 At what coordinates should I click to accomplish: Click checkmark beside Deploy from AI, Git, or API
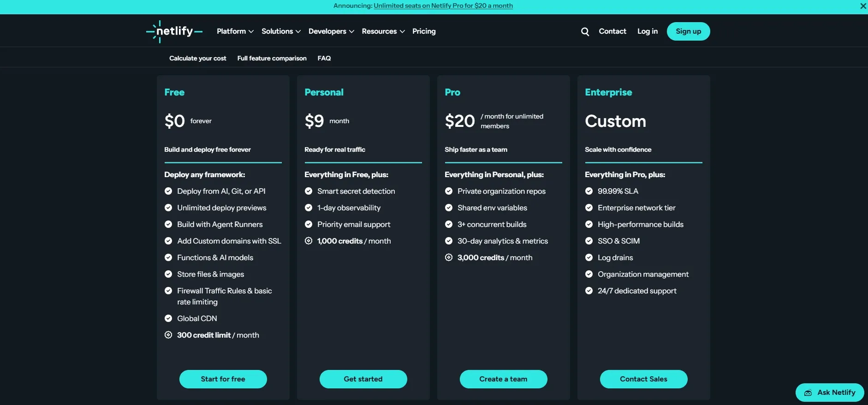[168, 191]
